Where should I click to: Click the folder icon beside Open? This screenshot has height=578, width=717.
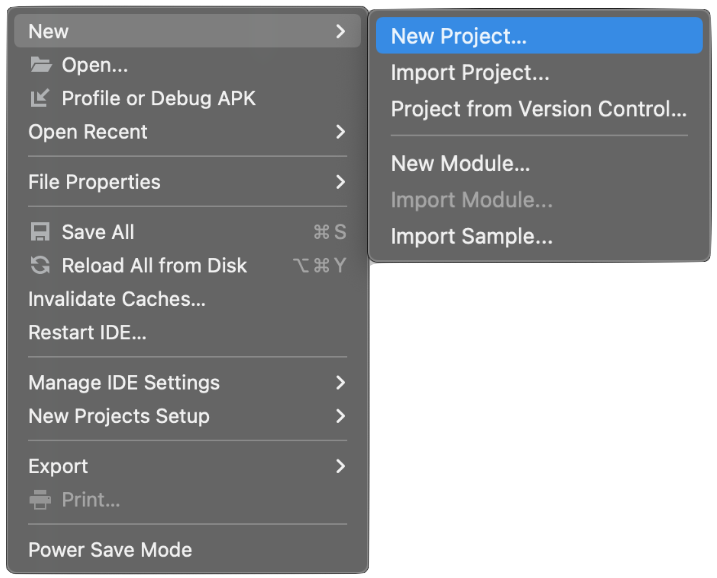tap(40, 65)
